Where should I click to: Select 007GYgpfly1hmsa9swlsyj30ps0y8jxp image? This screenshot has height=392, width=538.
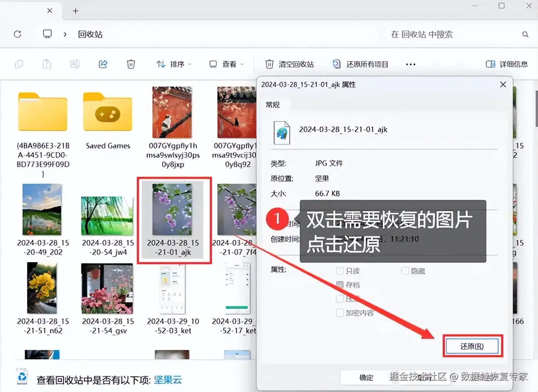(173, 128)
